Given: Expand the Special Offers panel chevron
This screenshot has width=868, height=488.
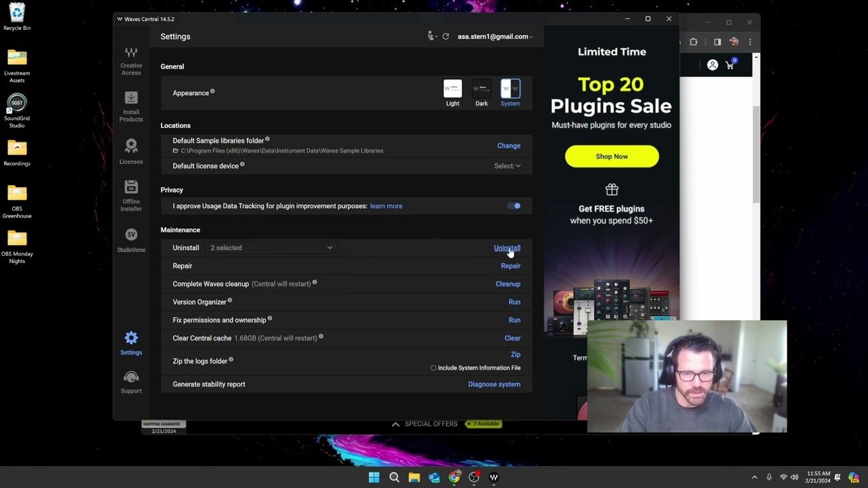Looking at the screenshot, I should [x=395, y=424].
